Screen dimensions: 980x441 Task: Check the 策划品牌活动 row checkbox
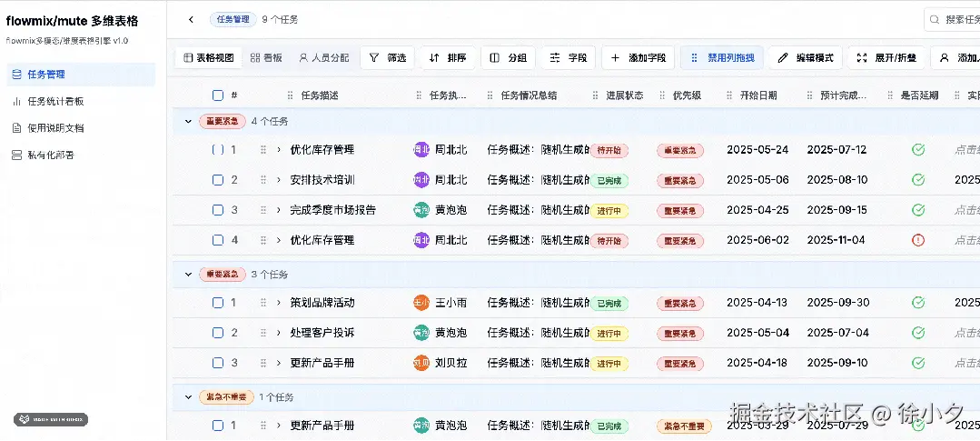(x=217, y=303)
